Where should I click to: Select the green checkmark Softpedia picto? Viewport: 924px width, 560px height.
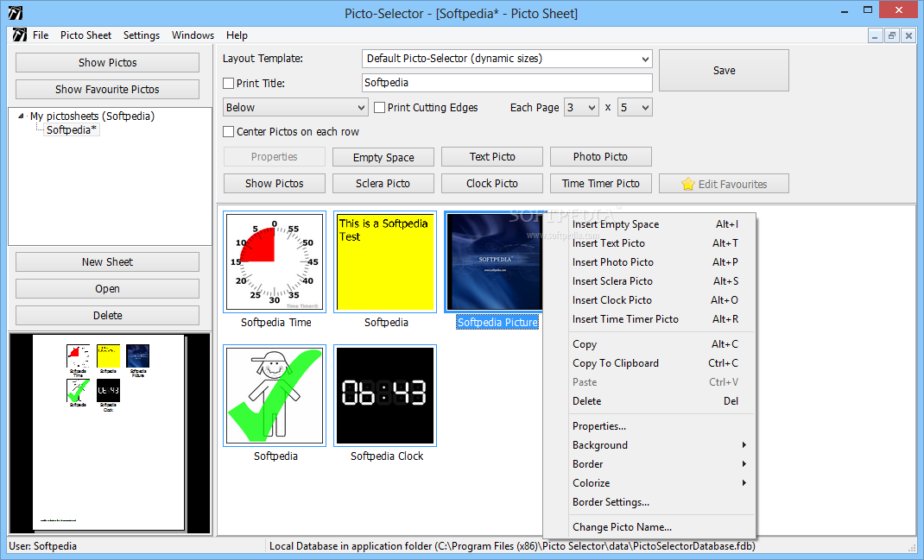[x=275, y=396]
